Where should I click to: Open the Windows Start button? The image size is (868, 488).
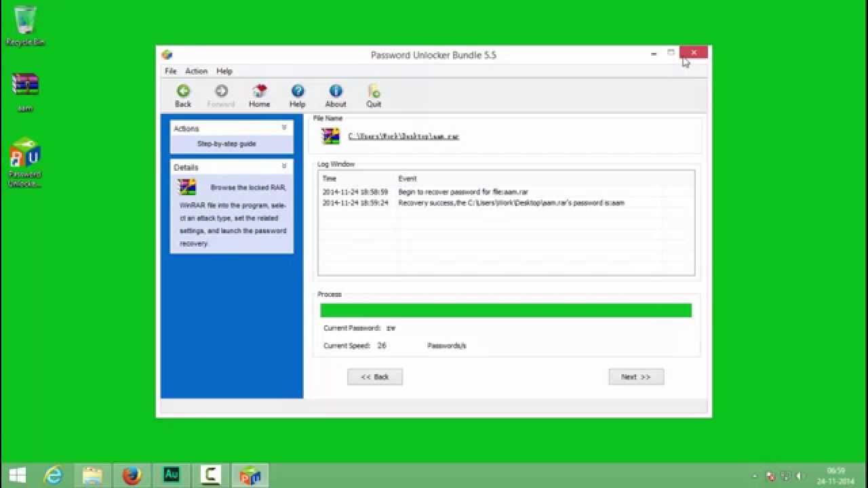pos(18,475)
